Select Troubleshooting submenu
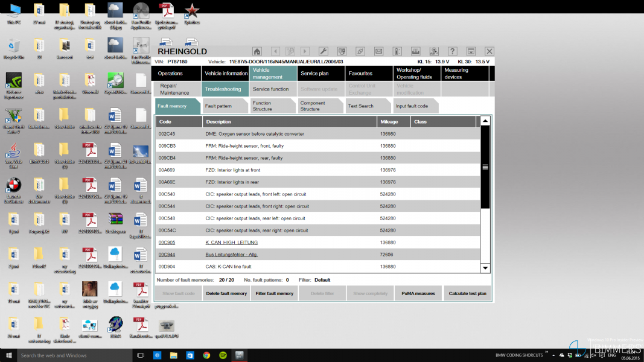 tap(225, 89)
